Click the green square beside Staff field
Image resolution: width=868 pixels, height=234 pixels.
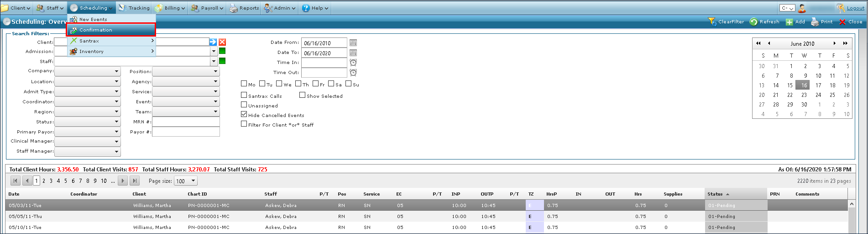pos(222,61)
